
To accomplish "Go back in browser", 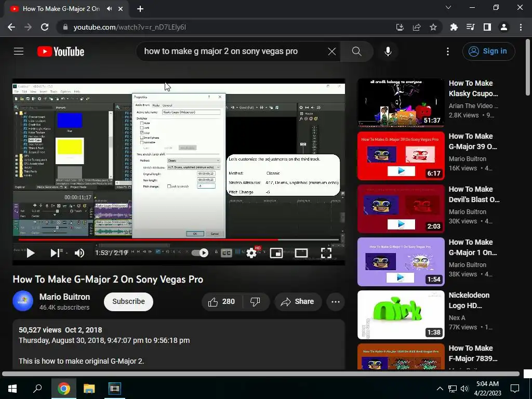I will point(11,27).
